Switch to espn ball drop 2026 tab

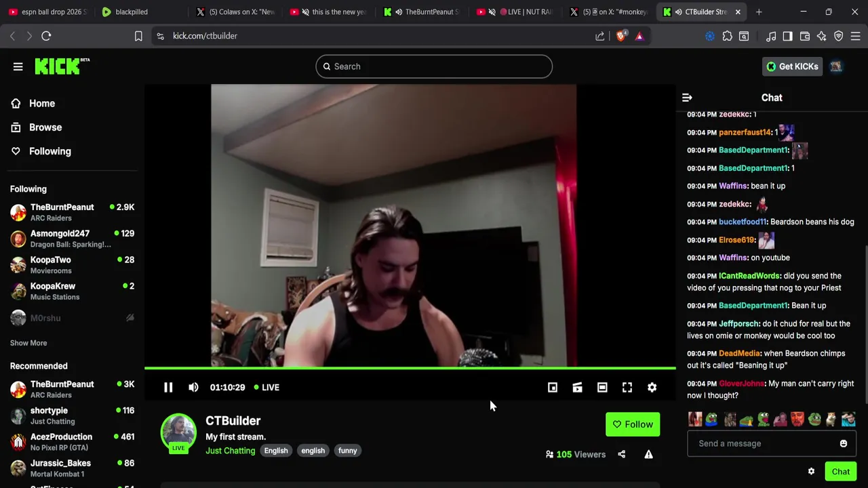pos(47,12)
